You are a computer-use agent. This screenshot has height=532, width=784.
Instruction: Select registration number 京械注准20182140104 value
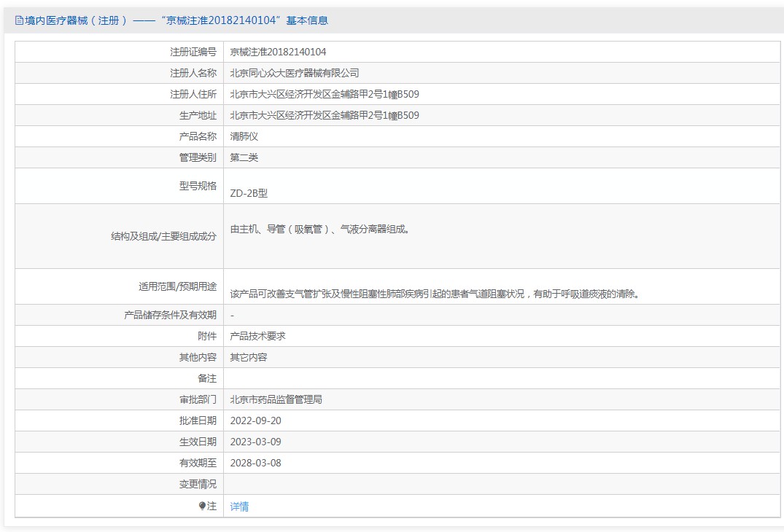tap(278, 52)
